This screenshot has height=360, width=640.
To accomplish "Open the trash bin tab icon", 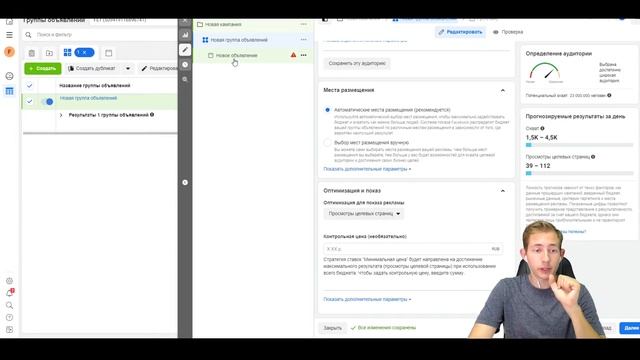I will point(31,53).
